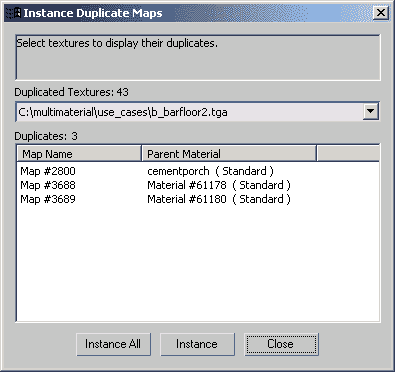Viewport: 395px width, 372px height.
Task: Click the 'Select textures' information text box
Action: click(x=197, y=57)
